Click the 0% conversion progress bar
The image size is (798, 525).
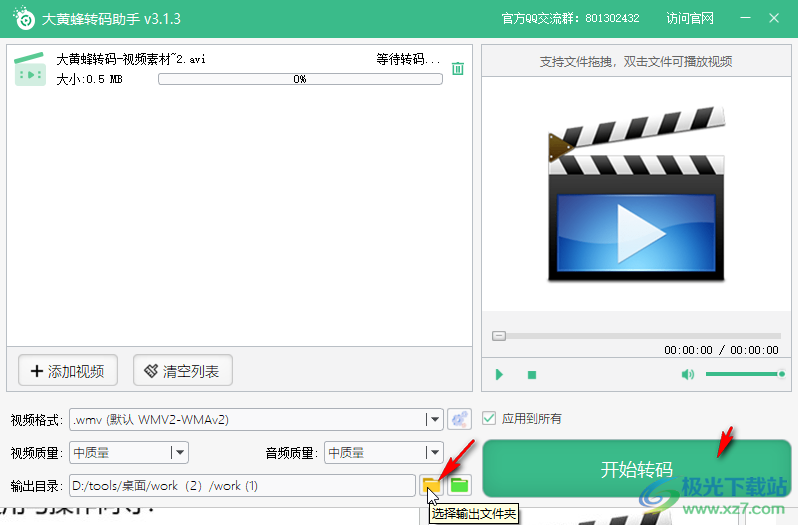[x=300, y=79]
